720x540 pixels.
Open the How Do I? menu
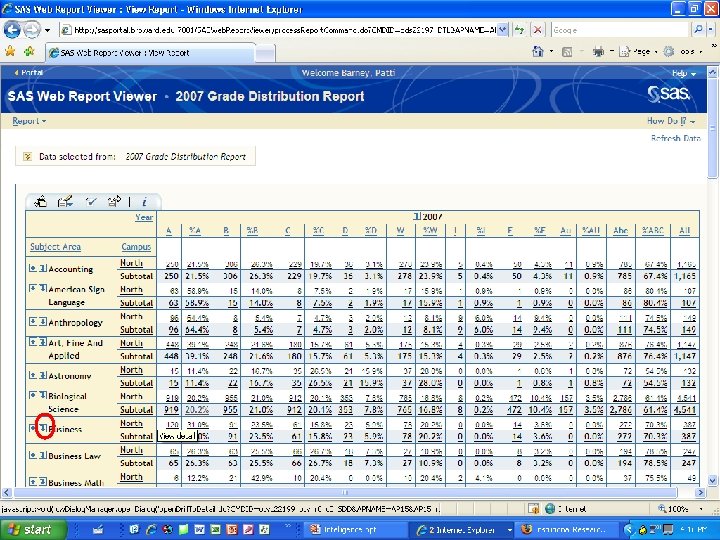(670, 121)
